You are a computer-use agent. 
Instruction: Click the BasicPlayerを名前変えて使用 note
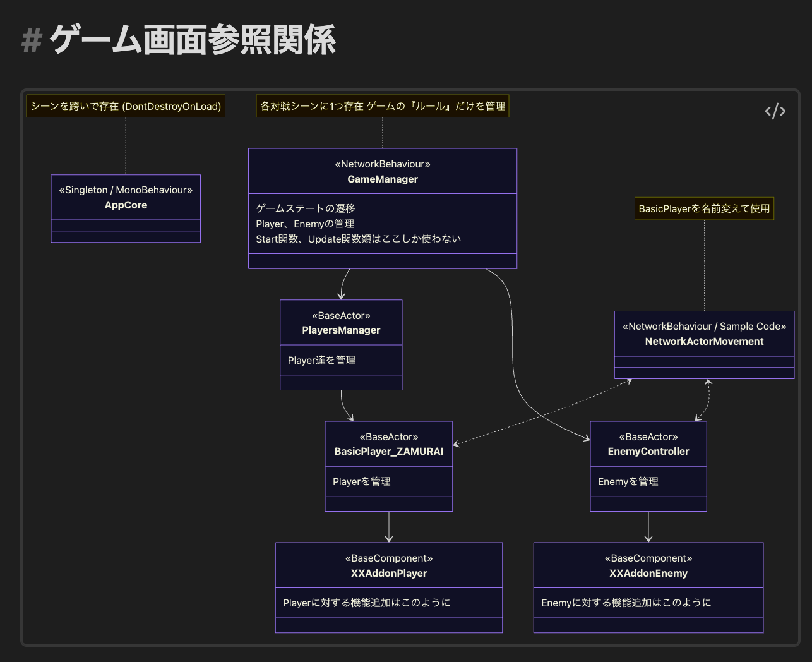coord(704,208)
